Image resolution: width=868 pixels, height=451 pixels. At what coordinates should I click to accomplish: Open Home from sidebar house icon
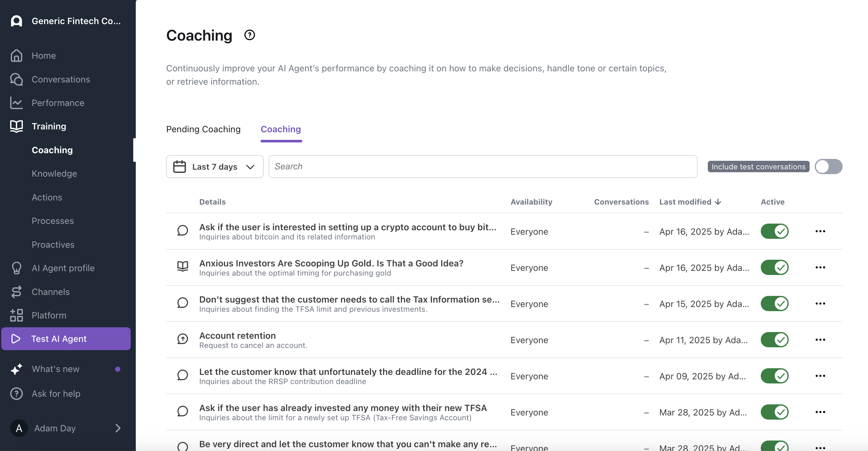click(16, 56)
